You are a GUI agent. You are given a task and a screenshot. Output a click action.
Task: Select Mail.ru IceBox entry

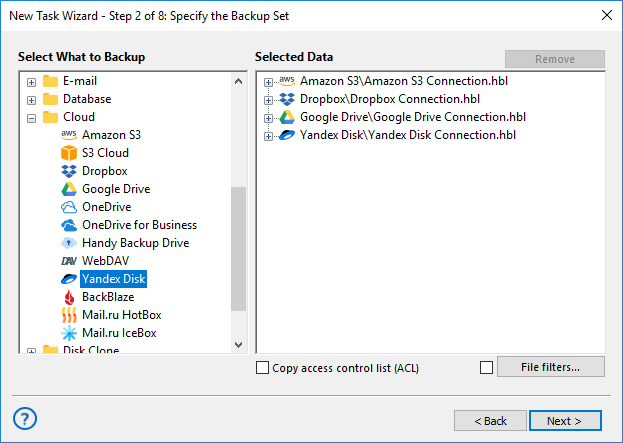[119, 333]
